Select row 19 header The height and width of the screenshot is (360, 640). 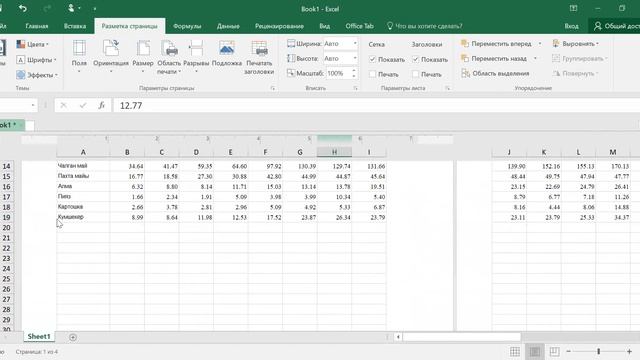pos(7,218)
